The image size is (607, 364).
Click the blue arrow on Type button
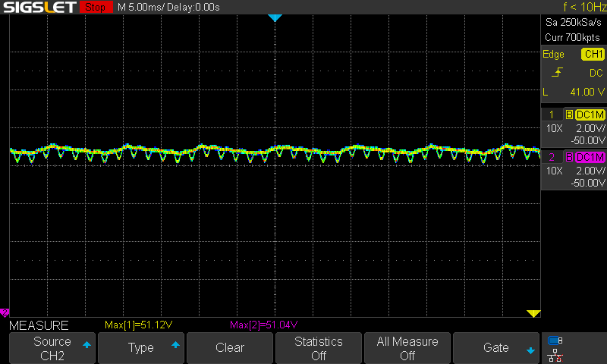[x=175, y=344]
